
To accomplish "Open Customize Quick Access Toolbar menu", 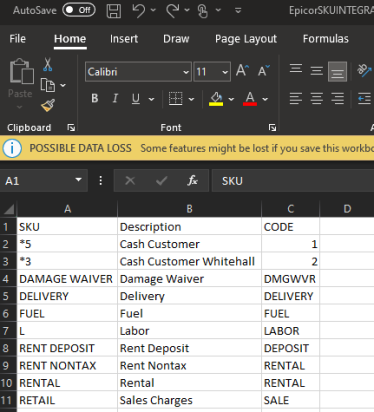I will [238, 10].
